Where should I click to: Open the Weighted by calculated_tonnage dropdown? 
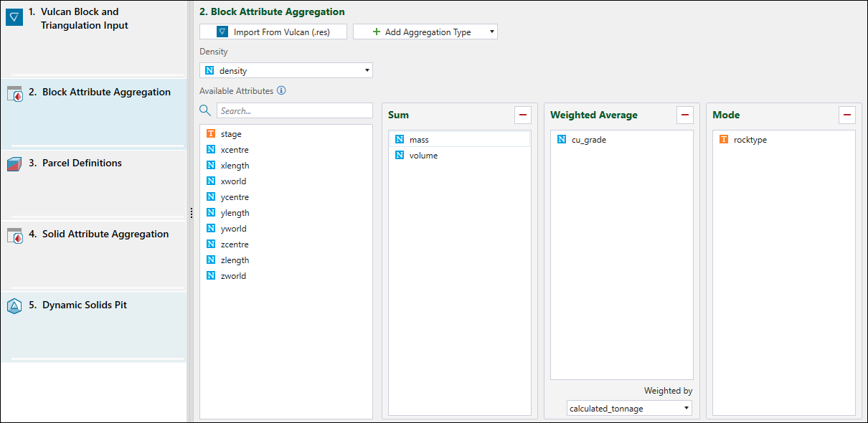[x=687, y=409]
